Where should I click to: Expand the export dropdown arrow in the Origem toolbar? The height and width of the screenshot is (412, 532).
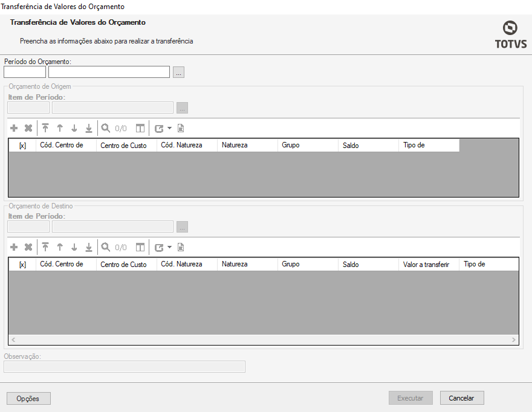(169, 128)
